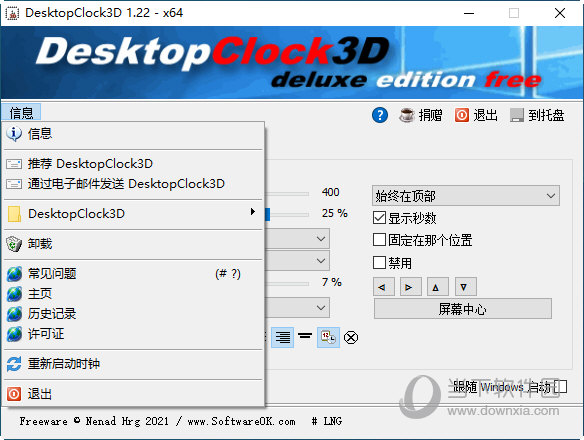This screenshot has height=440, width=584.
Task: Click the 到托盘 tray icon
Action: pos(517,115)
